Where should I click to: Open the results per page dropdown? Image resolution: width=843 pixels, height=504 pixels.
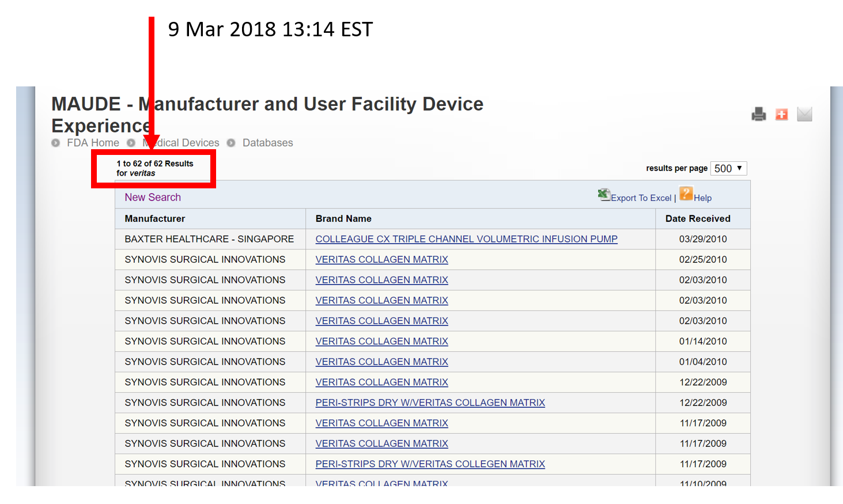[x=728, y=168]
